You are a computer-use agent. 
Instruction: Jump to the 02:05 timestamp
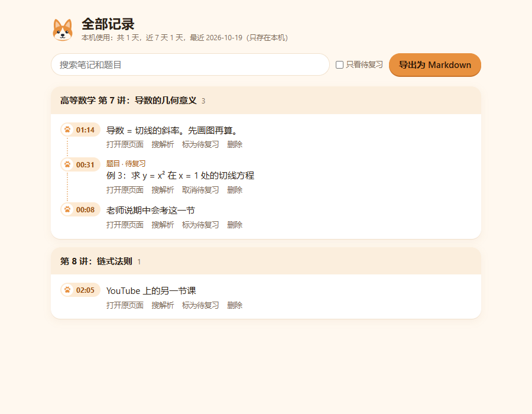pos(80,290)
